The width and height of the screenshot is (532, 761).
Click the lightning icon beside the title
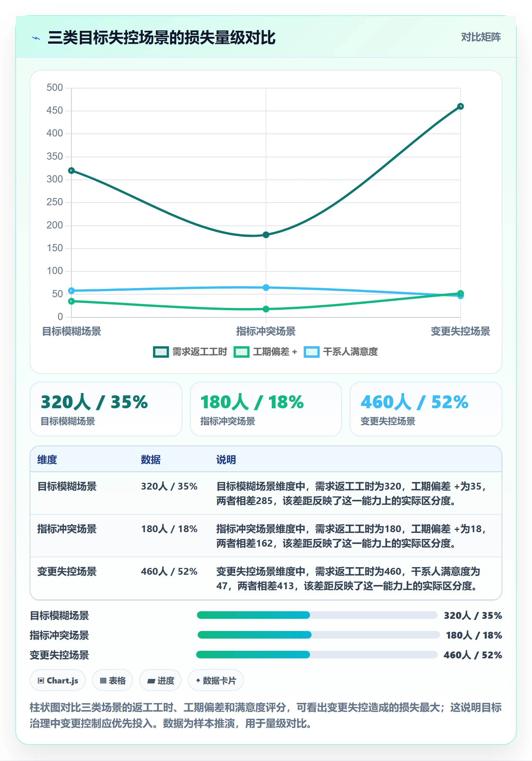click(x=36, y=38)
